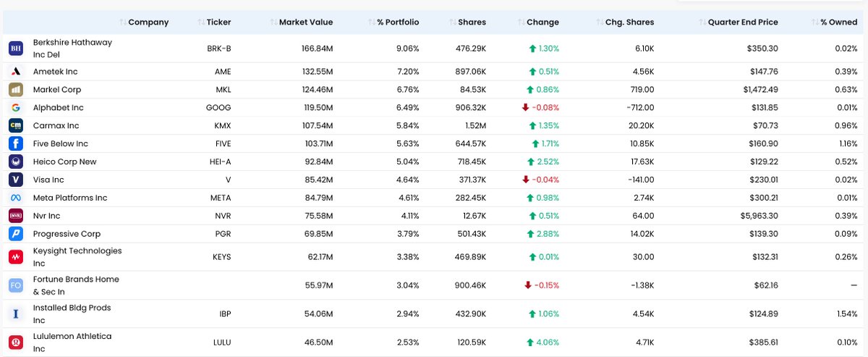Click the Alphabet Inc Google logo icon
The height and width of the screenshot is (357, 868).
click(16, 108)
